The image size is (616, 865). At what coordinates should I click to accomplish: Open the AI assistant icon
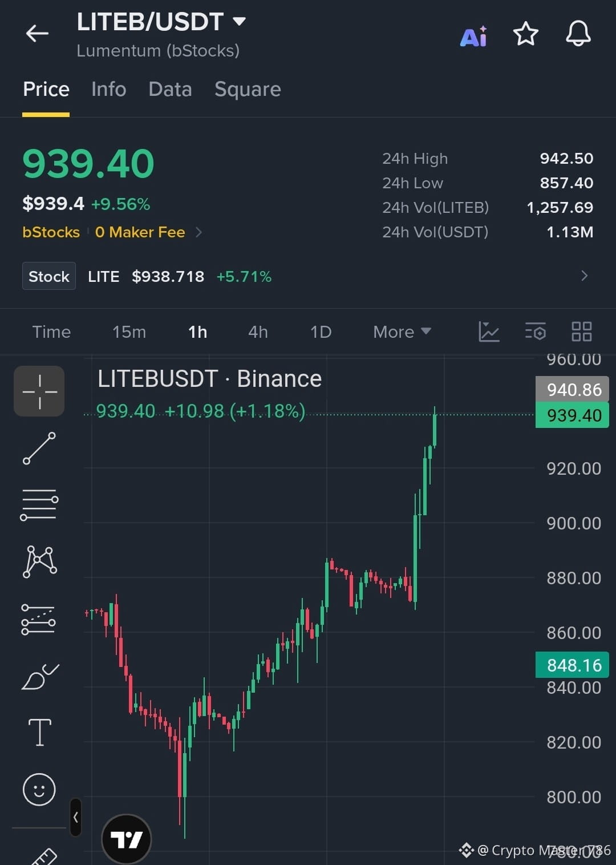point(474,37)
